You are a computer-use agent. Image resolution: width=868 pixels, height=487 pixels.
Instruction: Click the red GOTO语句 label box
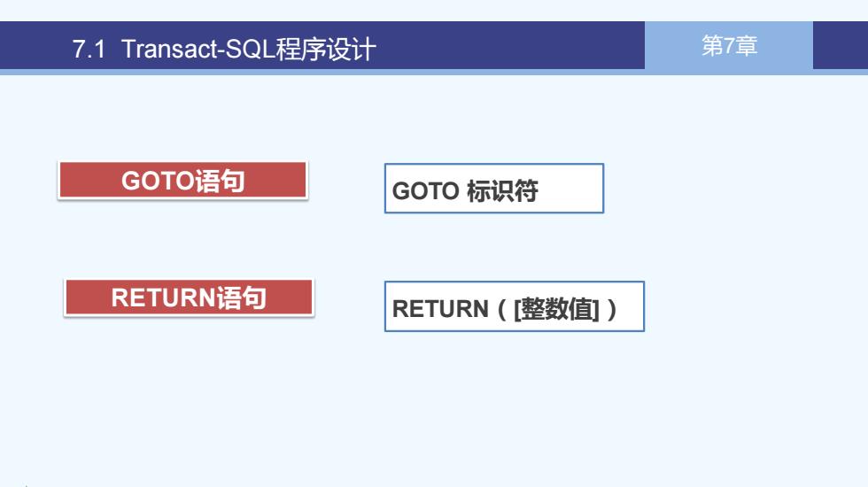[182, 181]
